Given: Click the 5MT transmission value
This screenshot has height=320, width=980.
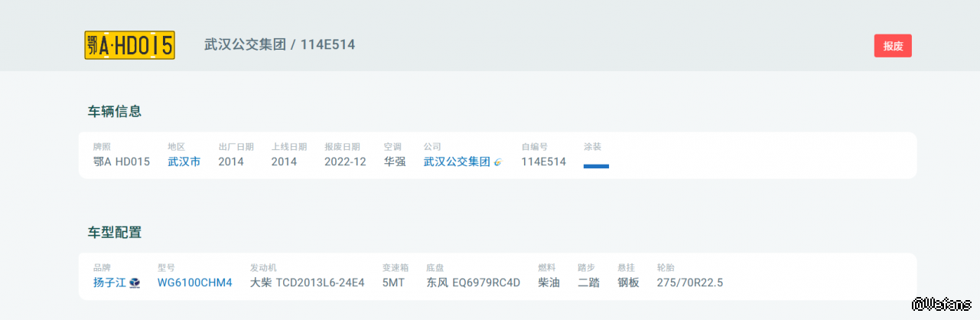Looking at the screenshot, I should (x=393, y=282).
